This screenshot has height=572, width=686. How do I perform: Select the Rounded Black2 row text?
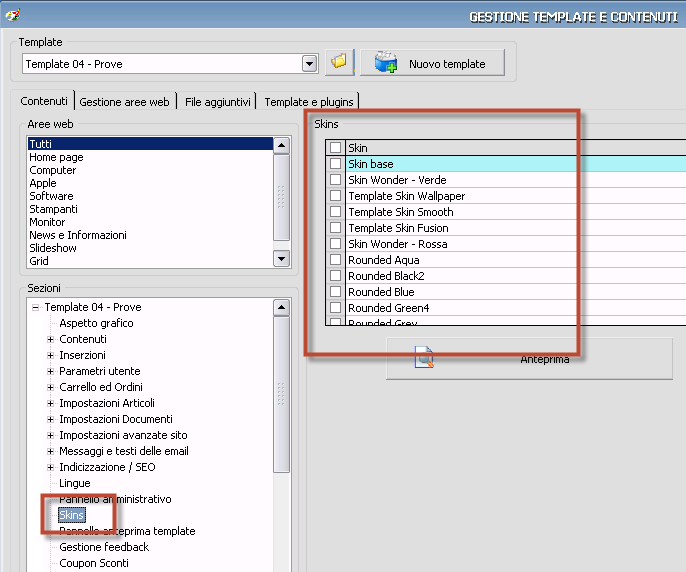386,276
